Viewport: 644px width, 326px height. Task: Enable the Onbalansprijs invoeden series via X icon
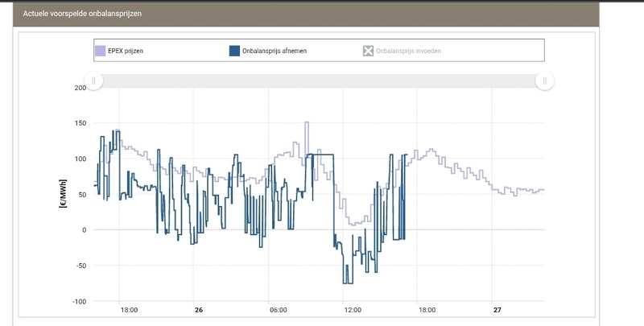[x=368, y=51]
